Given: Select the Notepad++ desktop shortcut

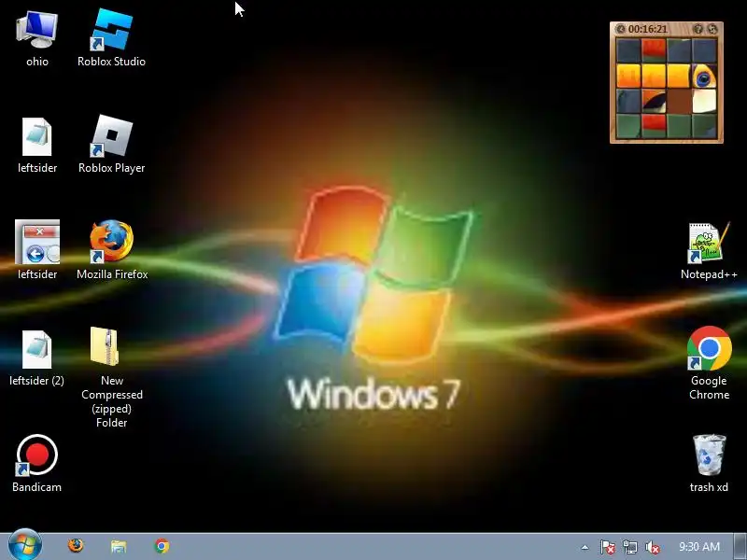Looking at the screenshot, I should click(x=709, y=251).
